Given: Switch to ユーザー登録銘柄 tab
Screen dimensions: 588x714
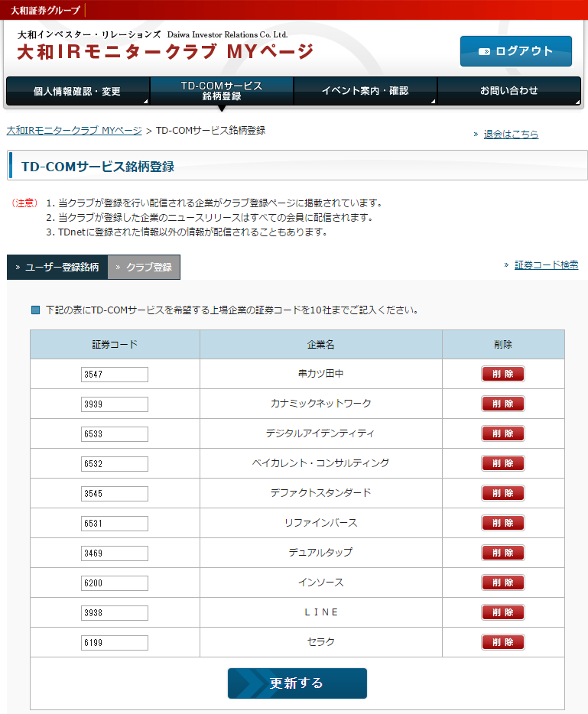Looking at the screenshot, I should (57, 268).
